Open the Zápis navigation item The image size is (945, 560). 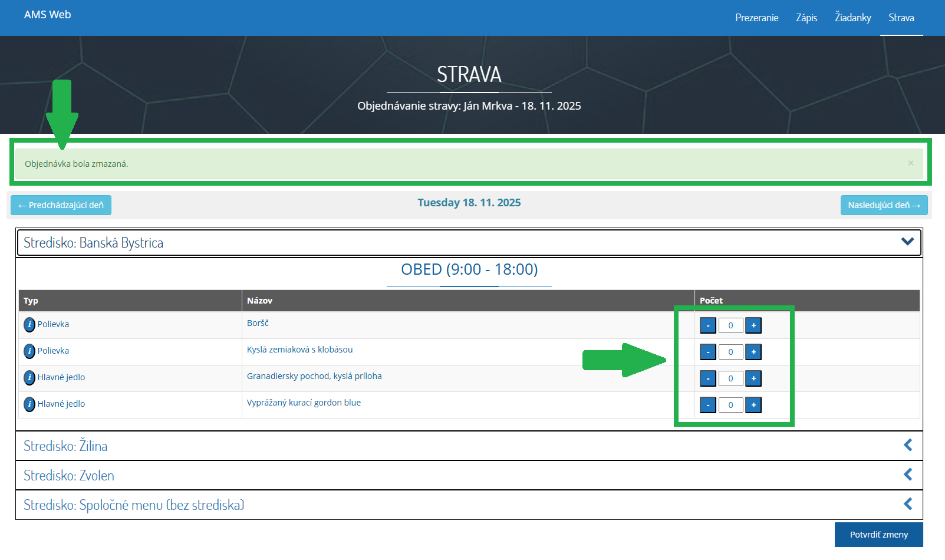click(806, 18)
